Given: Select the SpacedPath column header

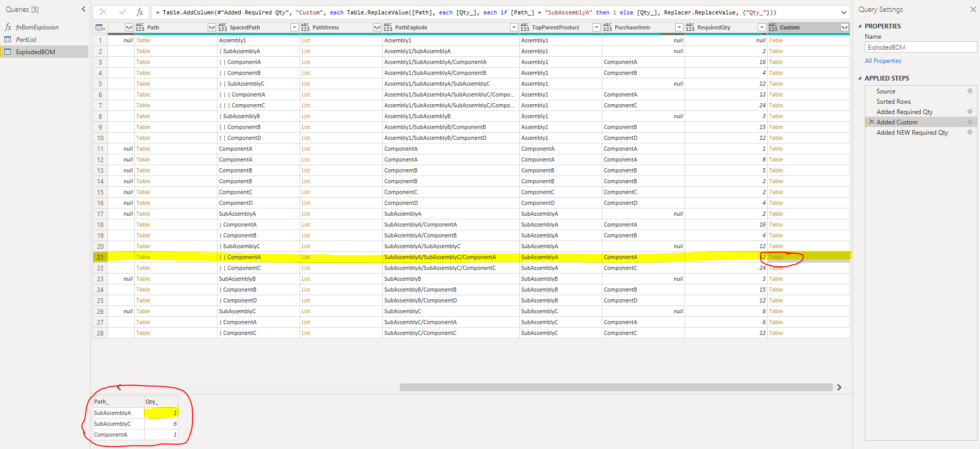Looking at the screenshot, I should pyautogui.click(x=258, y=27).
